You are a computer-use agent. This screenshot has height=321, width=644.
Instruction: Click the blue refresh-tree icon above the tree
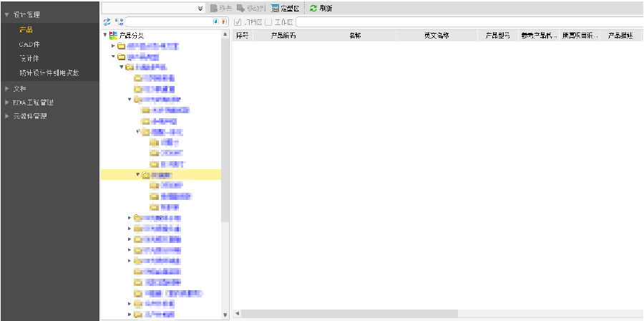pyautogui.click(x=107, y=21)
